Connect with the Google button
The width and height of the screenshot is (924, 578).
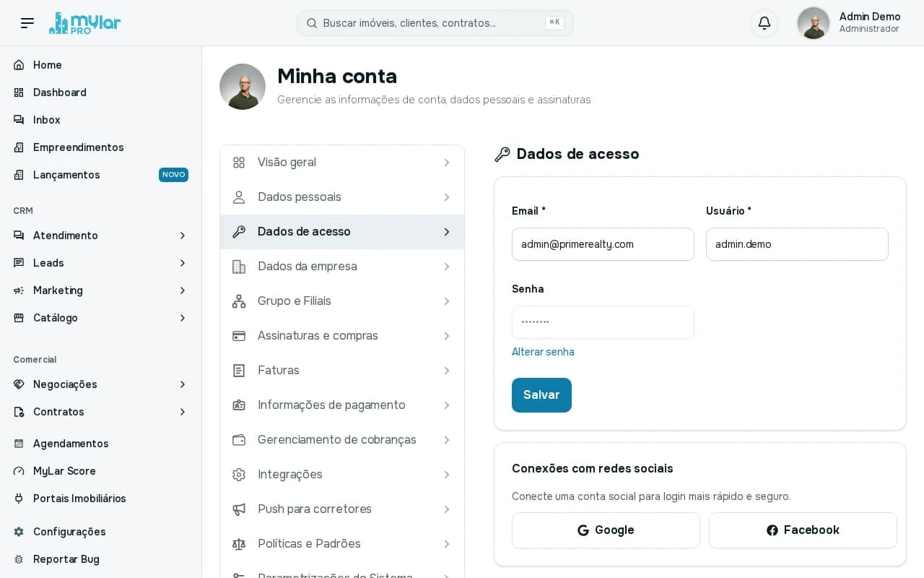pos(606,530)
